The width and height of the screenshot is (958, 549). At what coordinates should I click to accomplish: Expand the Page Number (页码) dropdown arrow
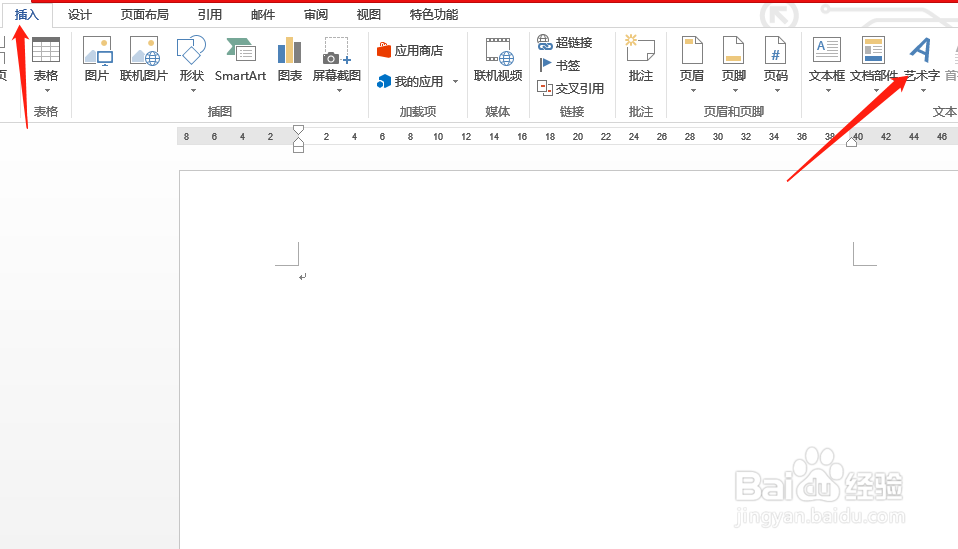point(777,91)
